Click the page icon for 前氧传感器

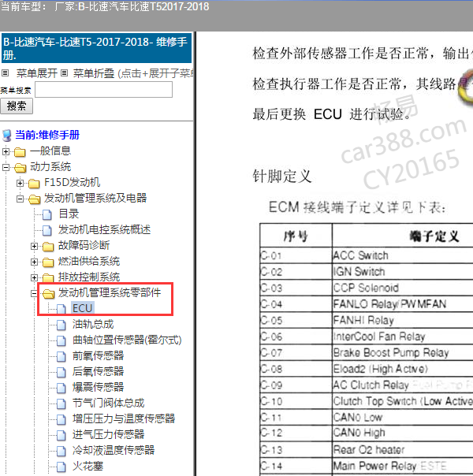[x=61, y=357]
